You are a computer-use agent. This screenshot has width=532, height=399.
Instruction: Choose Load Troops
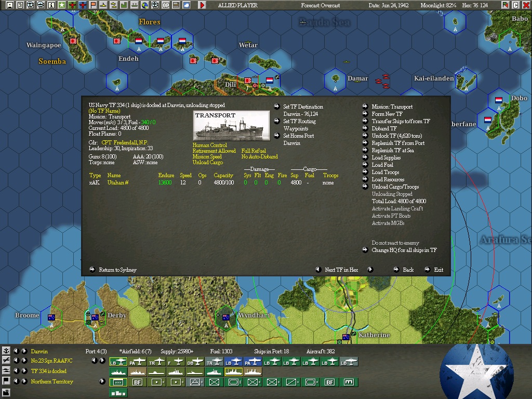tap(385, 172)
